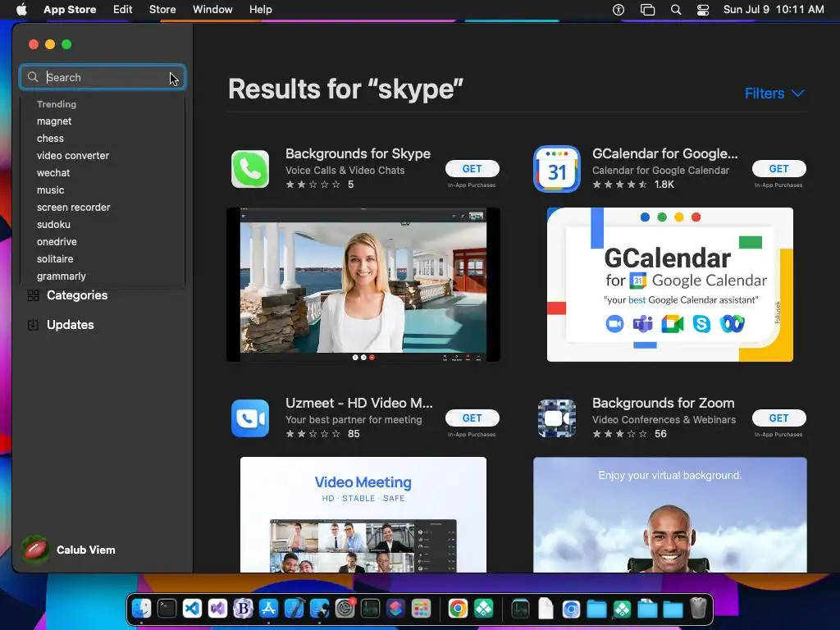
Task: Choose trending search "music"
Action: pos(50,189)
